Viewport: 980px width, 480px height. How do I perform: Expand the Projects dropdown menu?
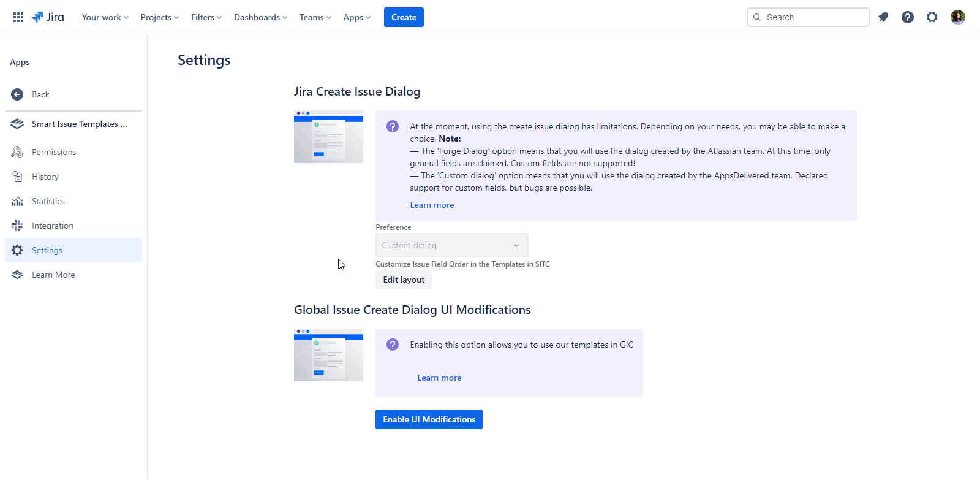tap(159, 17)
